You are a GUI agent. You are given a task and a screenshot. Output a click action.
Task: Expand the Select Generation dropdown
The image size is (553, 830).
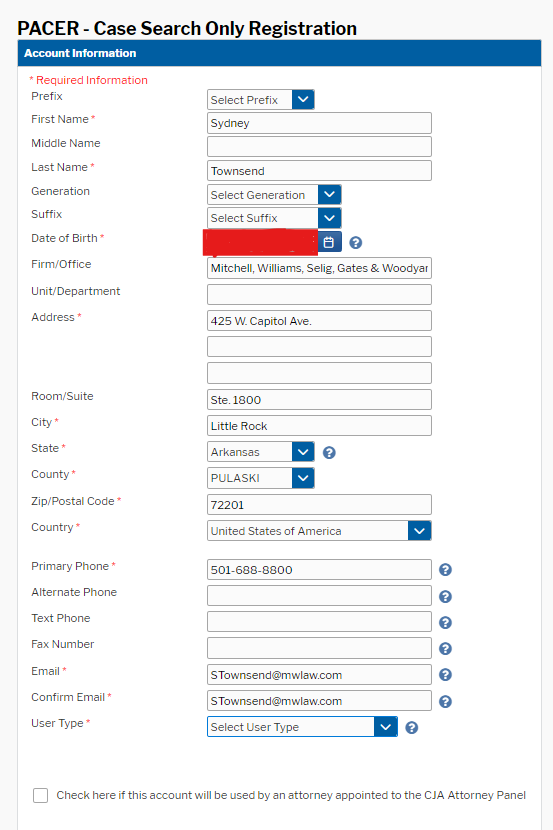[x=274, y=195]
